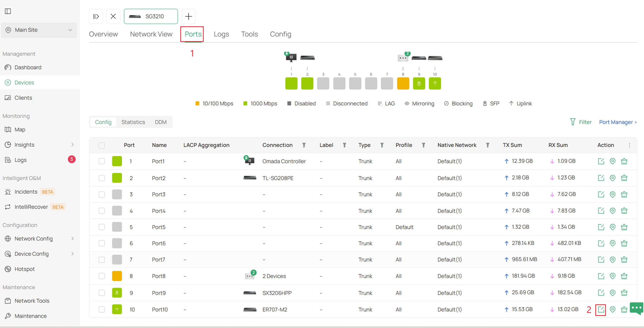Click orange port 8 square in diagram
This screenshot has height=328, width=644.
403,83
